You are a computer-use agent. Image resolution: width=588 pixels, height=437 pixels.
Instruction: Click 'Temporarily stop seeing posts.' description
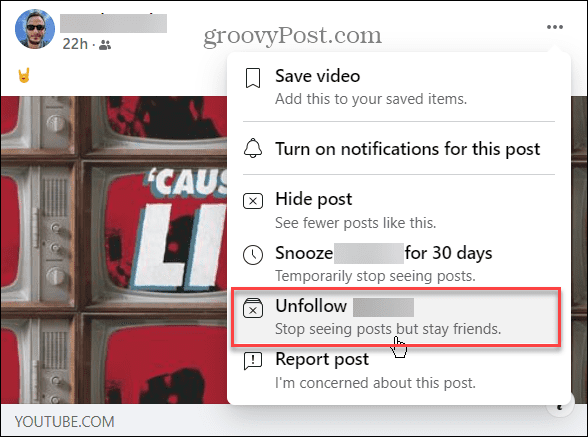coord(375,276)
